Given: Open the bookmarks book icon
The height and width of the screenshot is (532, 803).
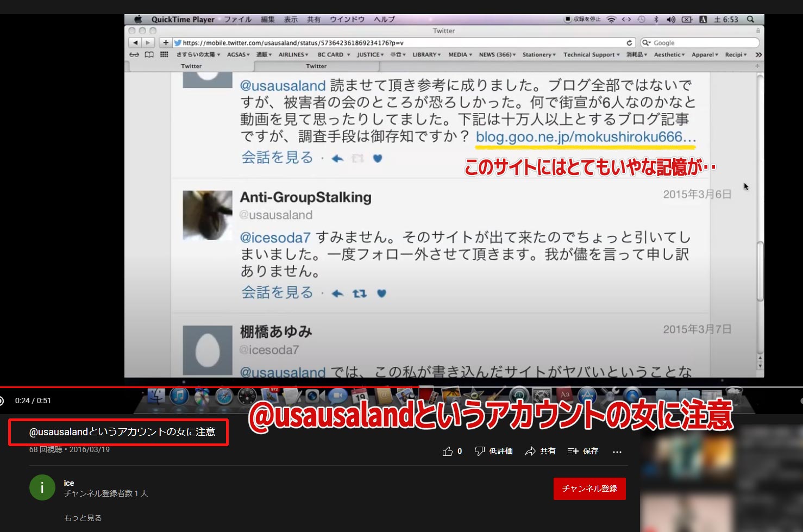Looking at the screenshot, I should click(x=149, y=54).
